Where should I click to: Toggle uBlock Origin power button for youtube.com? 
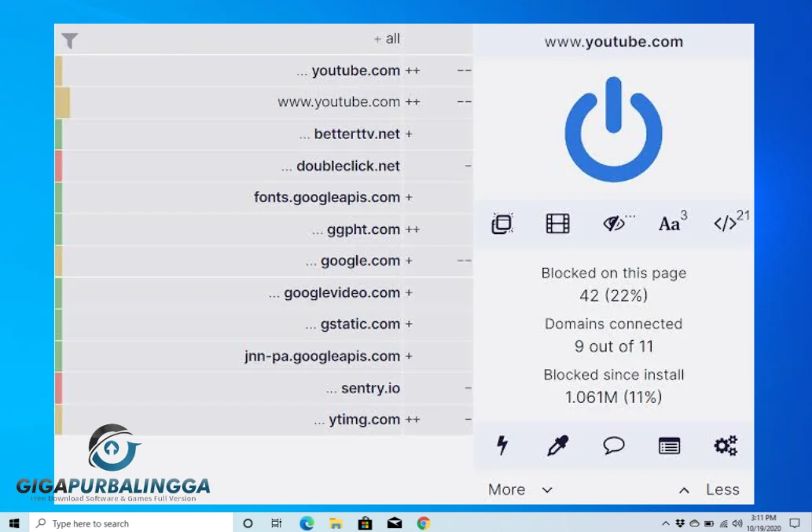[x=613, y=130]
